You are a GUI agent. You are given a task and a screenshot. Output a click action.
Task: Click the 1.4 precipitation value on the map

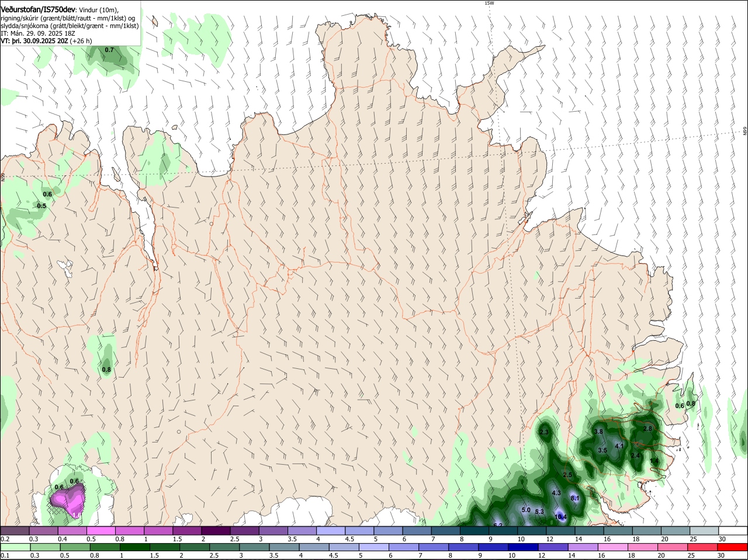(x=654, y=461)
